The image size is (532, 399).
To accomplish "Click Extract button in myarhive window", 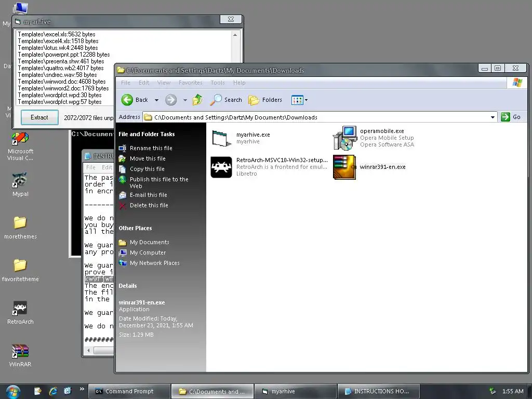I will click(39, 117).
